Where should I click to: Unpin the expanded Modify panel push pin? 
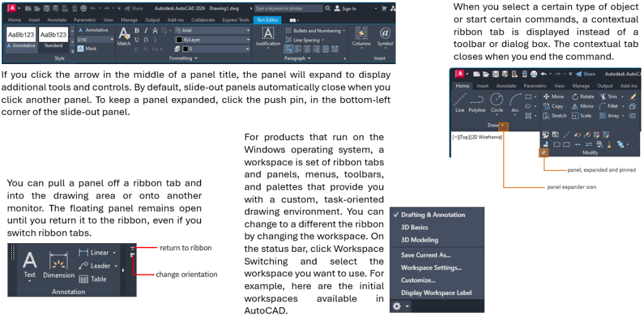(x=543, y=152)
